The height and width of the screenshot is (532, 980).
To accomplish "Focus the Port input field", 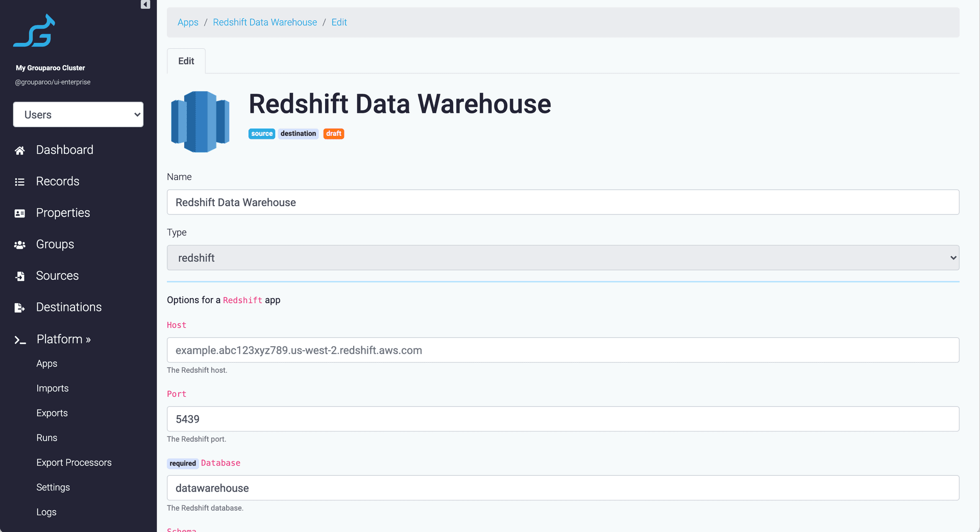I will [563, 419].
